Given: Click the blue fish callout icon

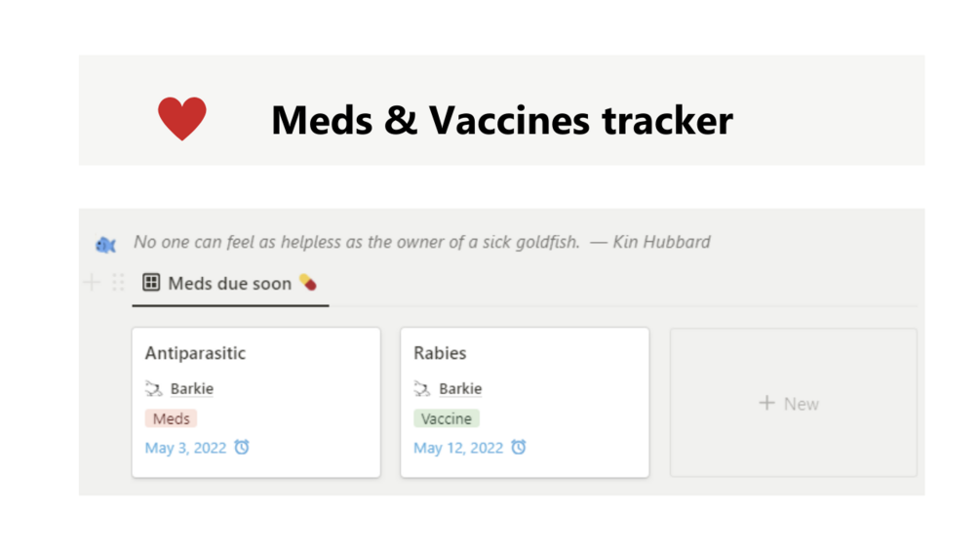Looking at the screenshot, I should click(x=105, y=245).
